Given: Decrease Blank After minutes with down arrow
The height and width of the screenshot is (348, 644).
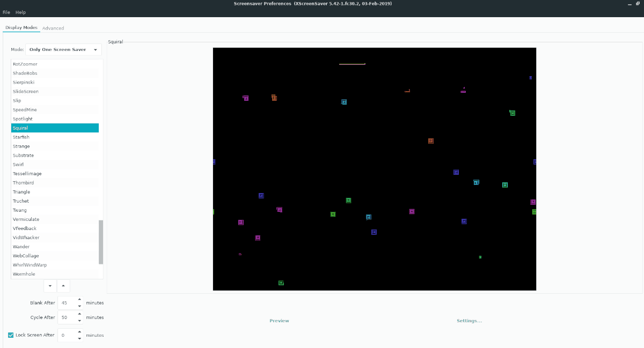Looking at the screenshot, I should click(x=79, y=306).
